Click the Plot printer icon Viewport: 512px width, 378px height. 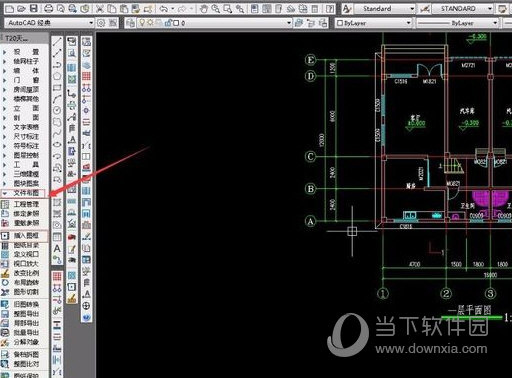coord(48,9)
